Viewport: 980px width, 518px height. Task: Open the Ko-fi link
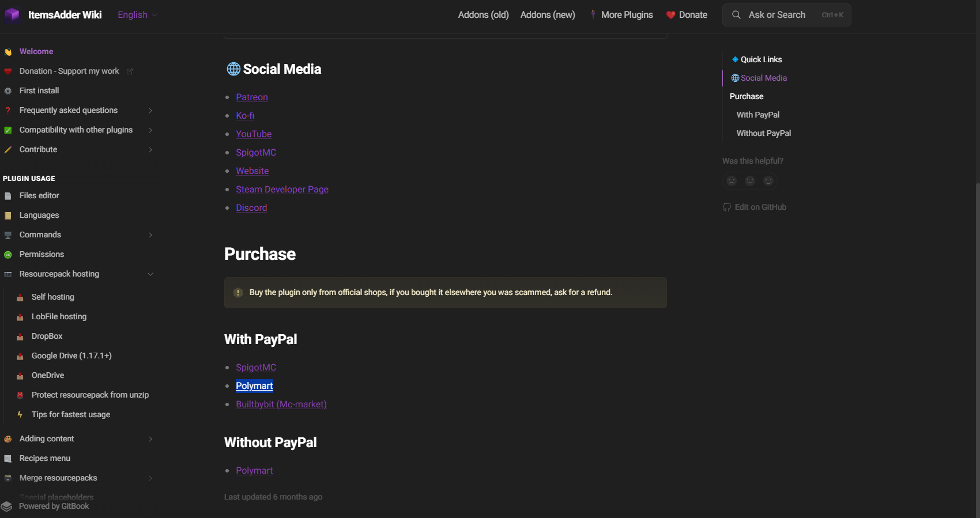tap(245, 116)
